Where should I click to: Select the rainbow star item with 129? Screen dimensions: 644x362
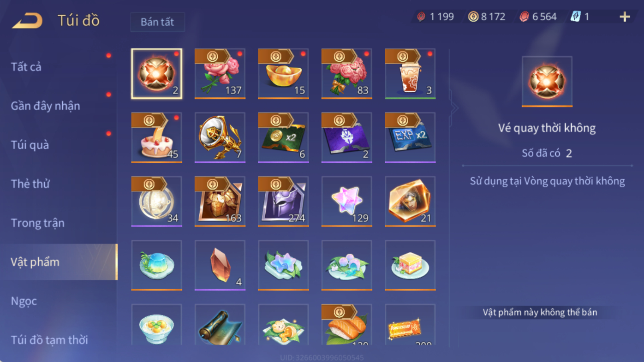coord(347,202)
